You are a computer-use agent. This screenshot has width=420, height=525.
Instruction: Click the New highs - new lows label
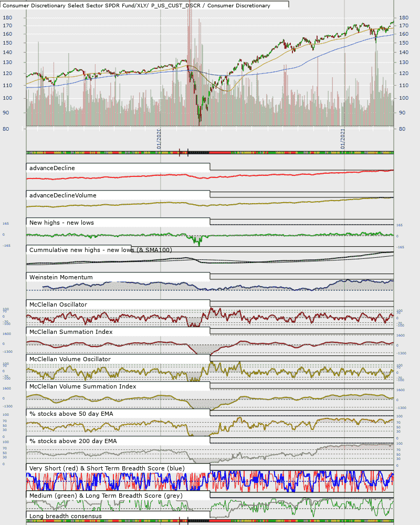[61, 223]
